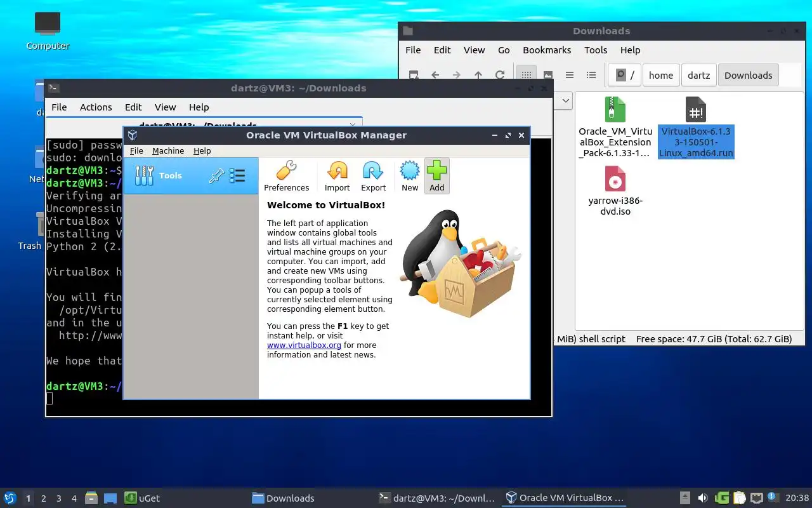Open terminal Help menu
This screenshot has height=508, width=812.
pos(199,107)
